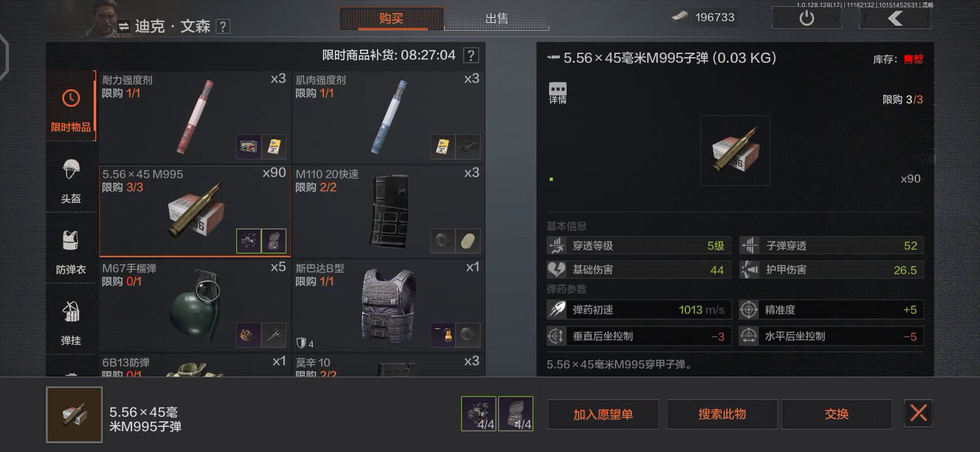The height and width of the screenshot is (452, 980).
Task: Go back using the arrow icon
Action: (x=895, y=18)
